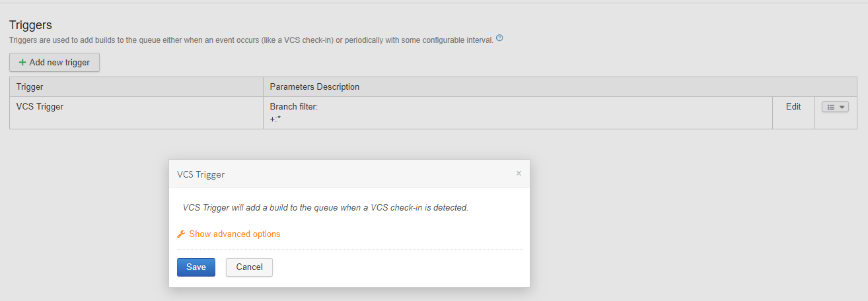Click Edit link for VCS Trigger
Viewport: 868px width, 301px height.
[x=793, y=106]
